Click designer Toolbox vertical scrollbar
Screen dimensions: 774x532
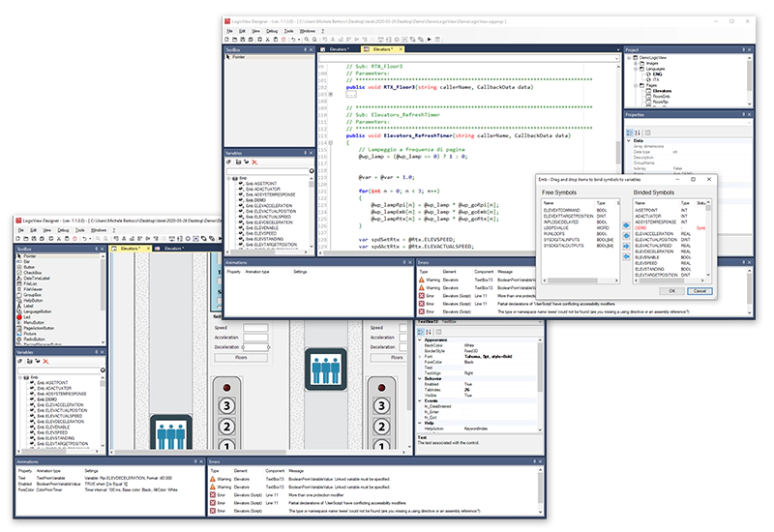pyautogui.click(x=103, y=299)
